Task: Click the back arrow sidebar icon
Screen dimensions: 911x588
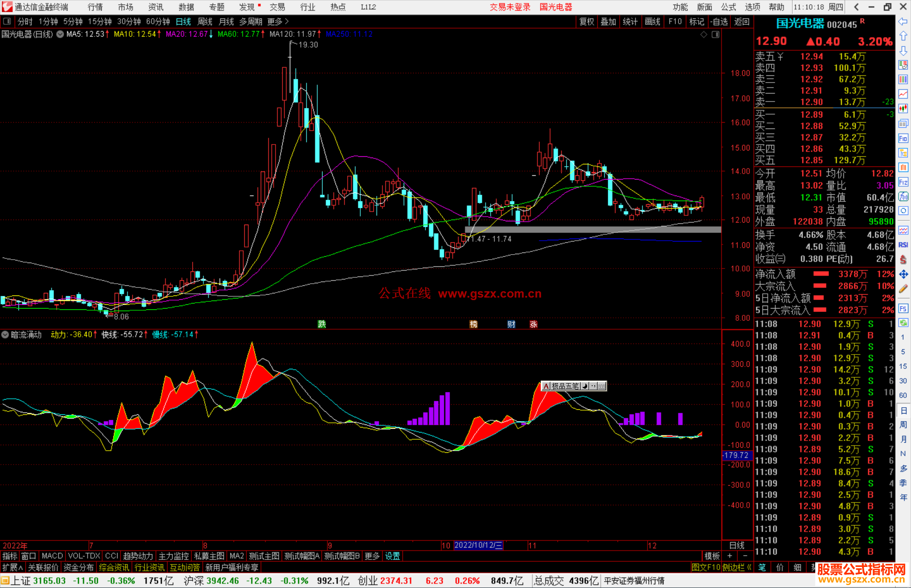Action: (903, 21)
